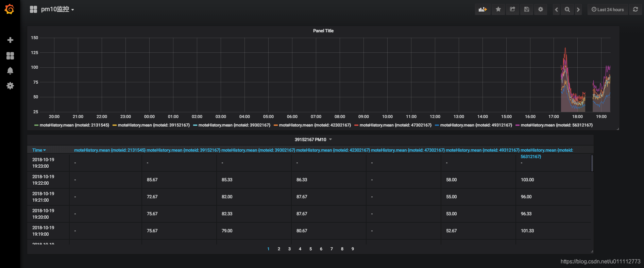Open Alerting bell in sidebar

point(10,71)
